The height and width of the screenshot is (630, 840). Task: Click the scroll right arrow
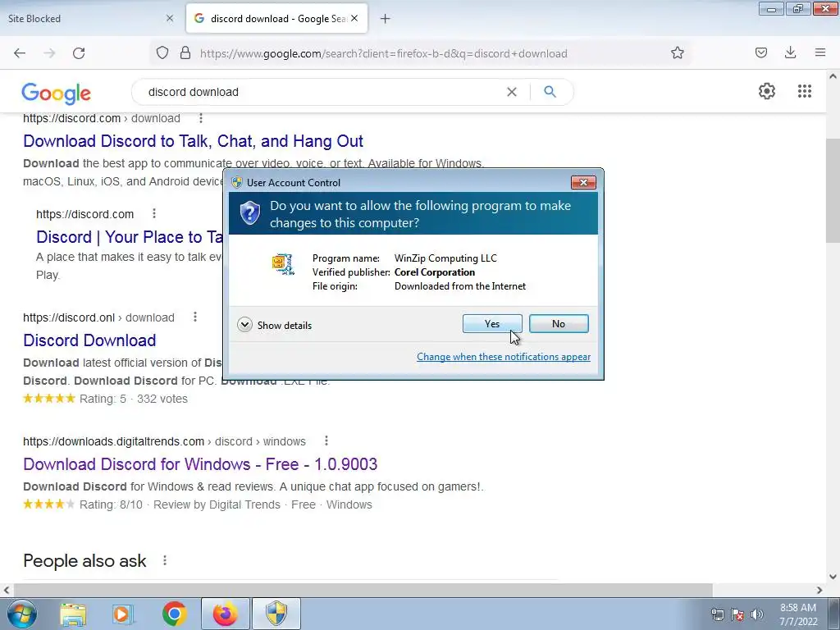pos(819,590)
